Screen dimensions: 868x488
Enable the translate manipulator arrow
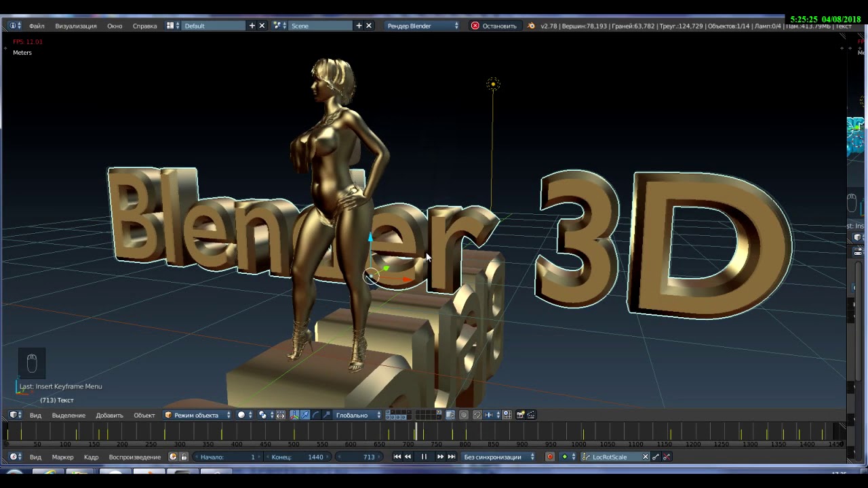click(305, 415)
